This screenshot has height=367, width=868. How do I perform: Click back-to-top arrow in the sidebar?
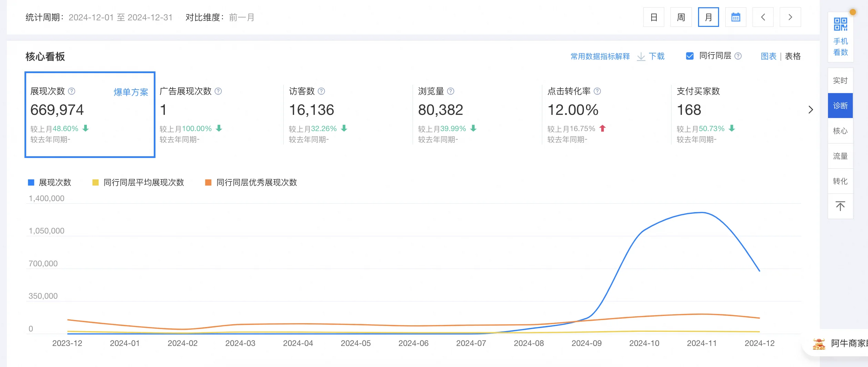point(840,206)
